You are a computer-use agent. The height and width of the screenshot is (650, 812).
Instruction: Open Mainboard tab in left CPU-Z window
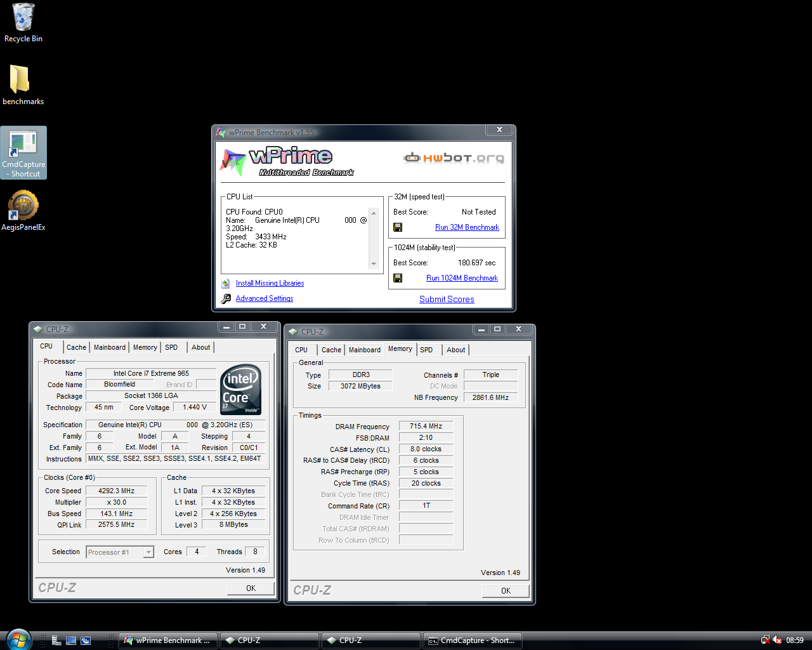(110, 347)
